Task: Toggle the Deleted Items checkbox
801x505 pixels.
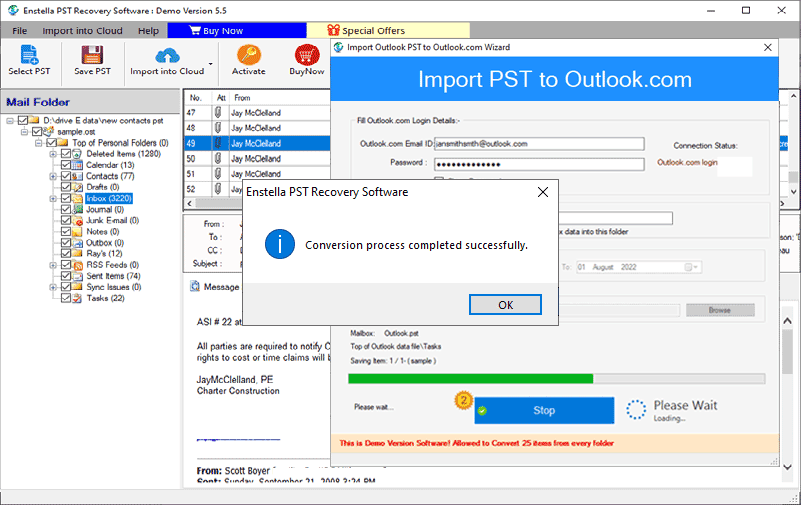Action: [65, 154]
